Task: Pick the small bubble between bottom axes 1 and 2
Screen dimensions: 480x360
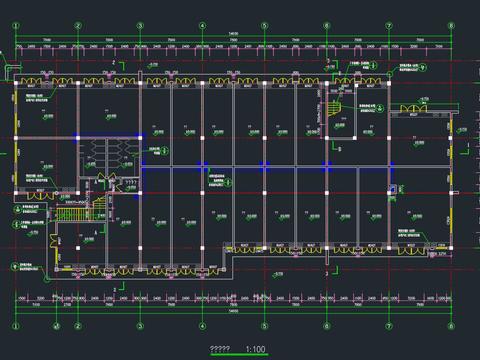Action: tap(57, 326)
